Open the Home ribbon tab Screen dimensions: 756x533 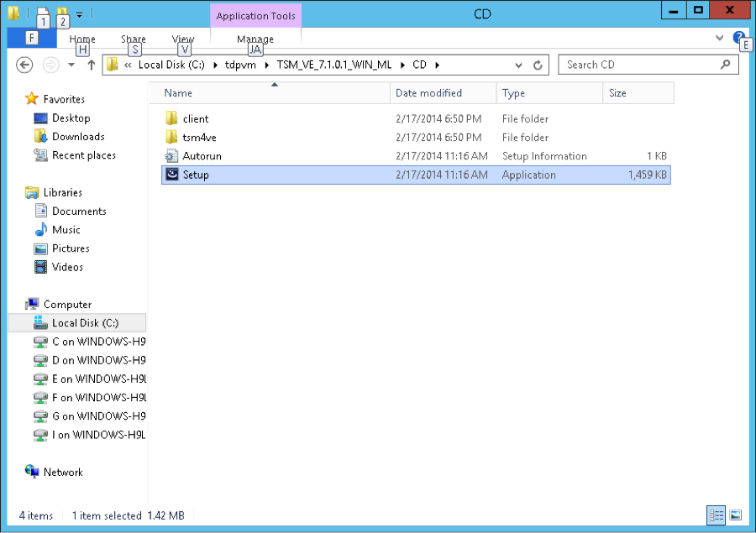click(x=82, y=39)
